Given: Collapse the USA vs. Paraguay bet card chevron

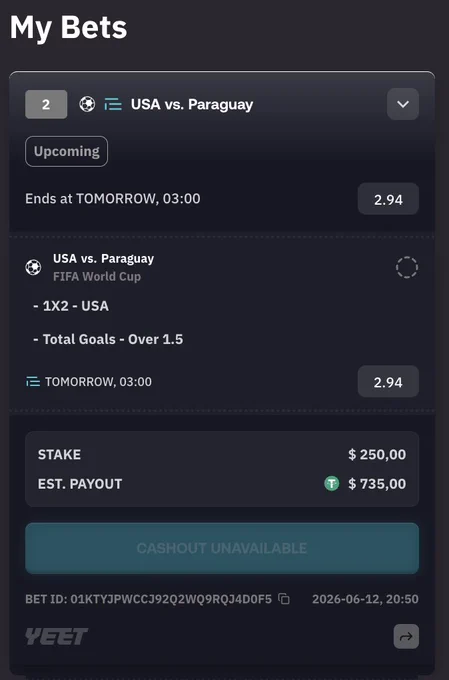Looking at the screenshot, I should pos(403,104).
